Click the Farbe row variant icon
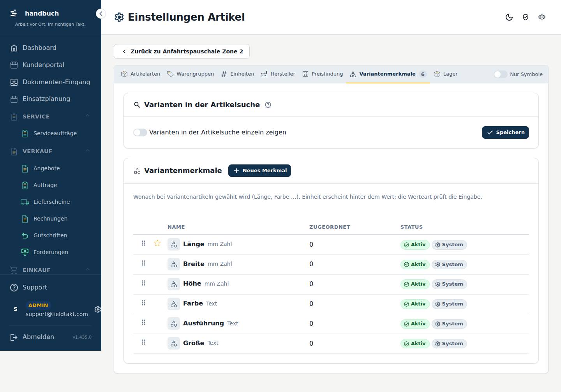This screenshot has width=561, height=392. point(174,304)
